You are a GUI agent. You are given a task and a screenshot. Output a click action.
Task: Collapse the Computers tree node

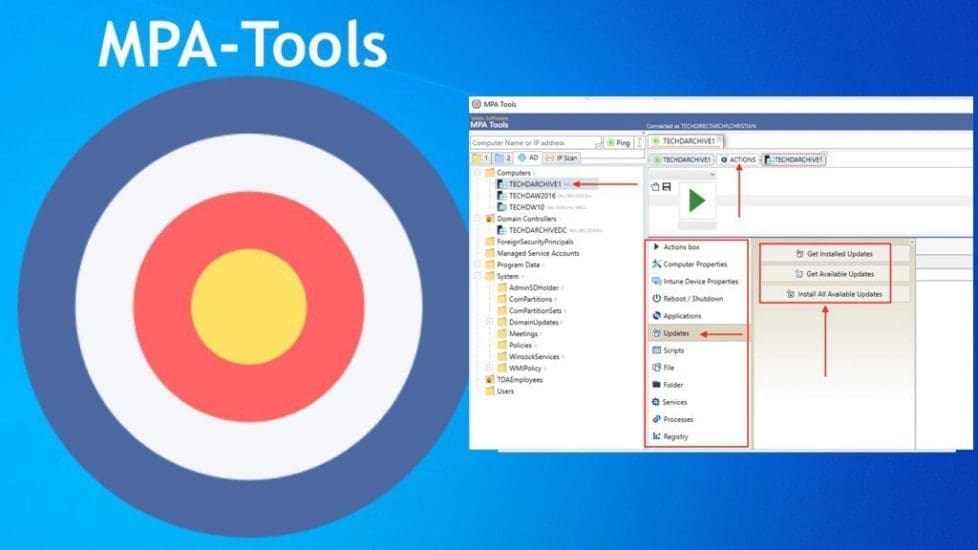click(476, 173)
